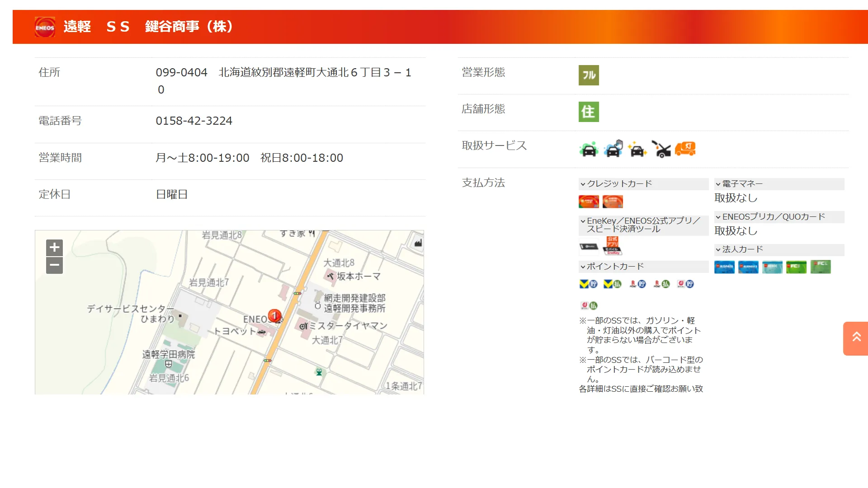Click the red number 1 map marker
The image size is (868, 488).
point(274,315)
